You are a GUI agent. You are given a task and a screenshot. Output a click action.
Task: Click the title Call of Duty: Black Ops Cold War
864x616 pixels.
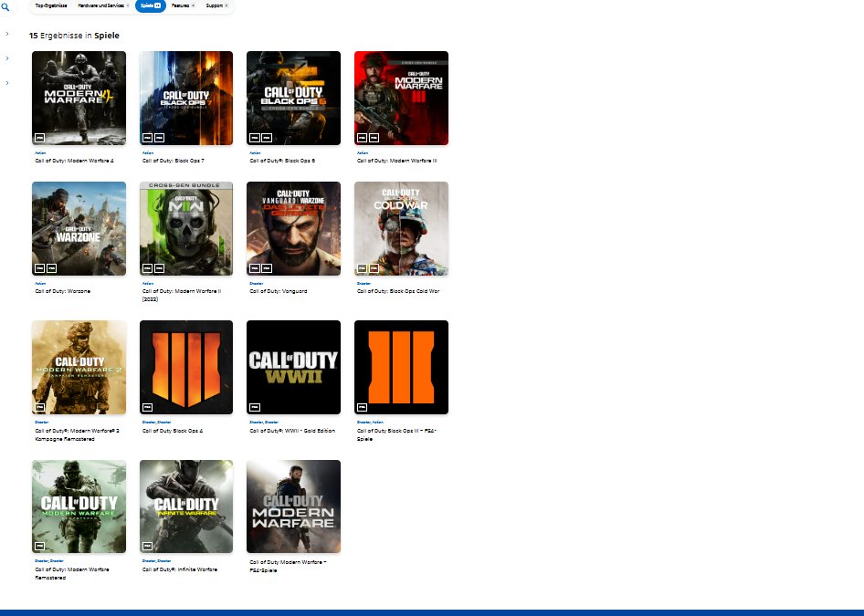coord(398,291)
